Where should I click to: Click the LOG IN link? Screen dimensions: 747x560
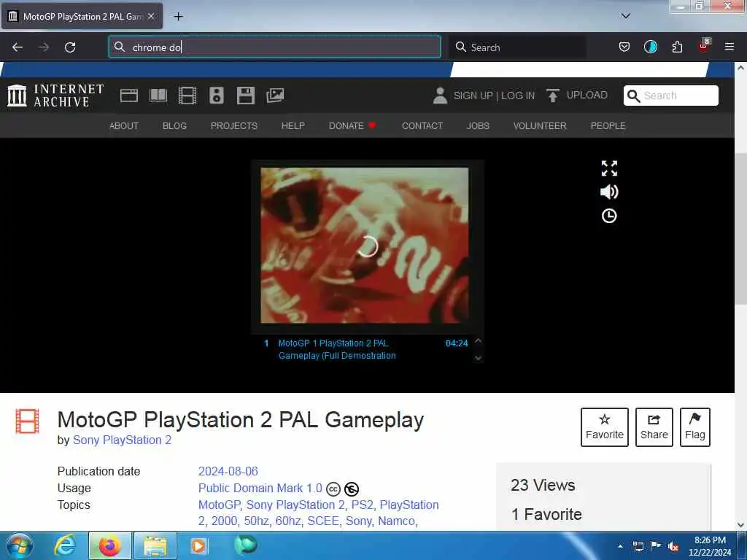pos(518,96)
